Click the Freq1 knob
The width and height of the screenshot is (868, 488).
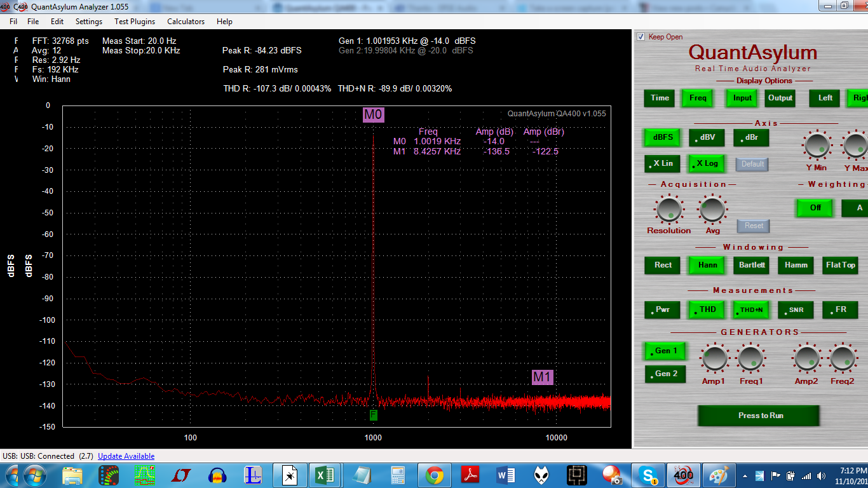pyautogui.click(x=750, y=358)
